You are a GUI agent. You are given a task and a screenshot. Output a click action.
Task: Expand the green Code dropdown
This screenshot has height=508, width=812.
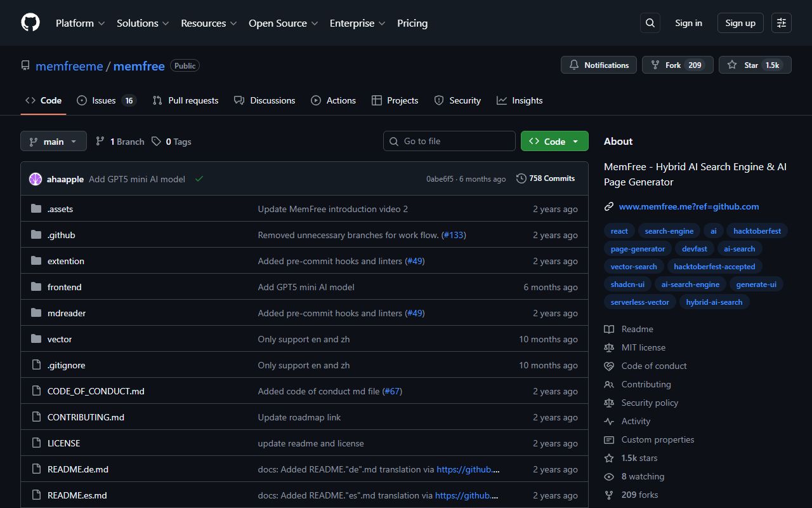point(554,141)
